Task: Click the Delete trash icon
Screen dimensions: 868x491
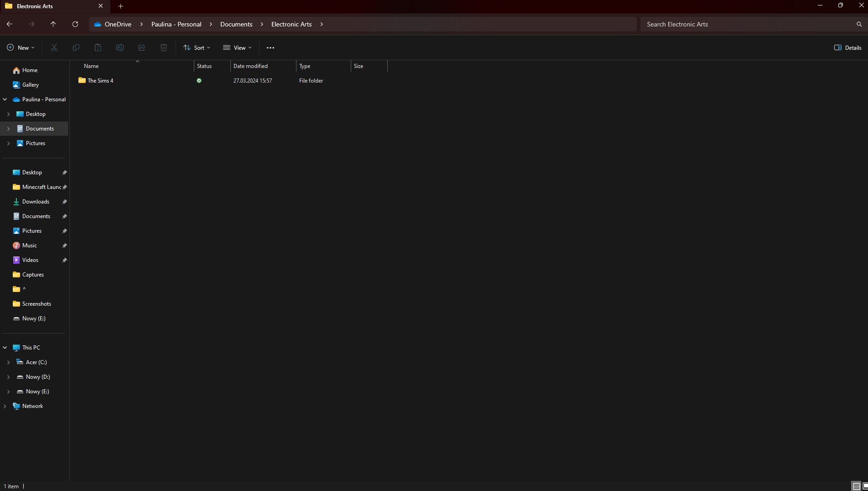Action: [164, 47]
